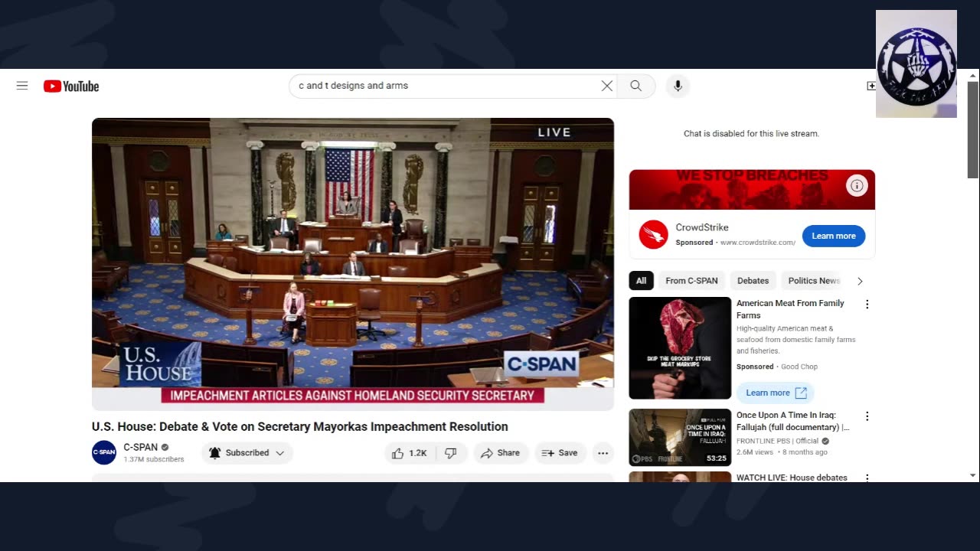The image size is (980, 551).
Task: Click the magnifier search button
Action: (x=635, y=86)
